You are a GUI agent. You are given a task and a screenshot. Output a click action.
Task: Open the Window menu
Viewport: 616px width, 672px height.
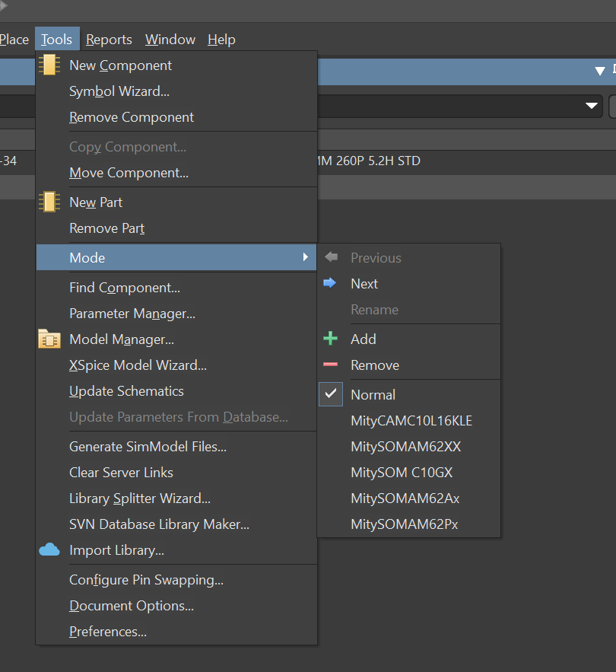tap(170, 40)
